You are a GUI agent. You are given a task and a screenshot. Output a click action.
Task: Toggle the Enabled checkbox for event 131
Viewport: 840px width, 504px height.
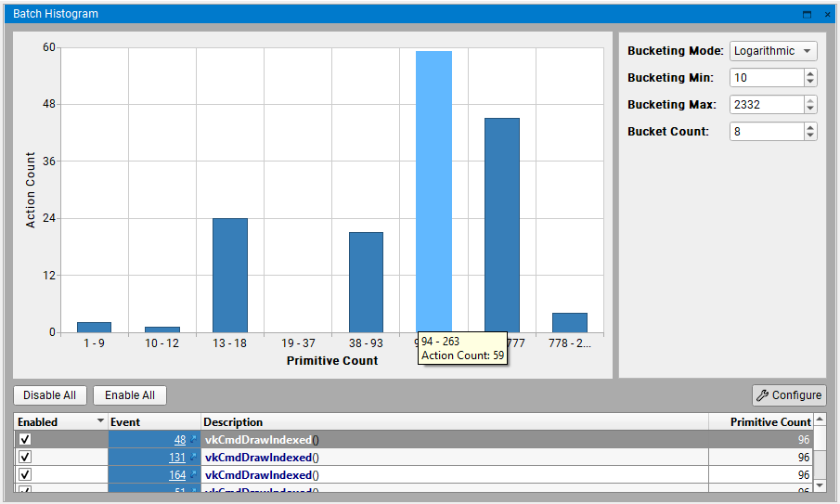25,458
